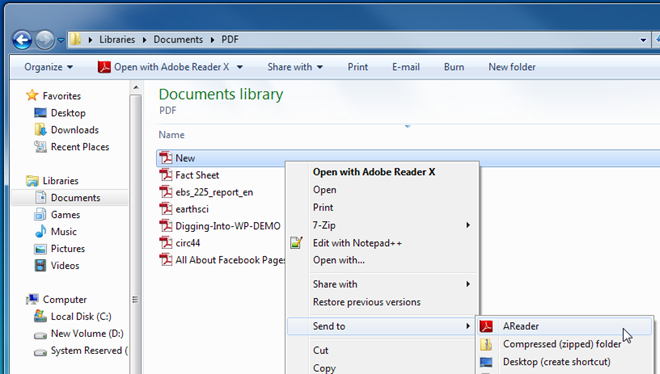Viewport: 660px width, 374px height.
Task: Click the System Reserved drive icon
Action: click(x=40, y=352)
